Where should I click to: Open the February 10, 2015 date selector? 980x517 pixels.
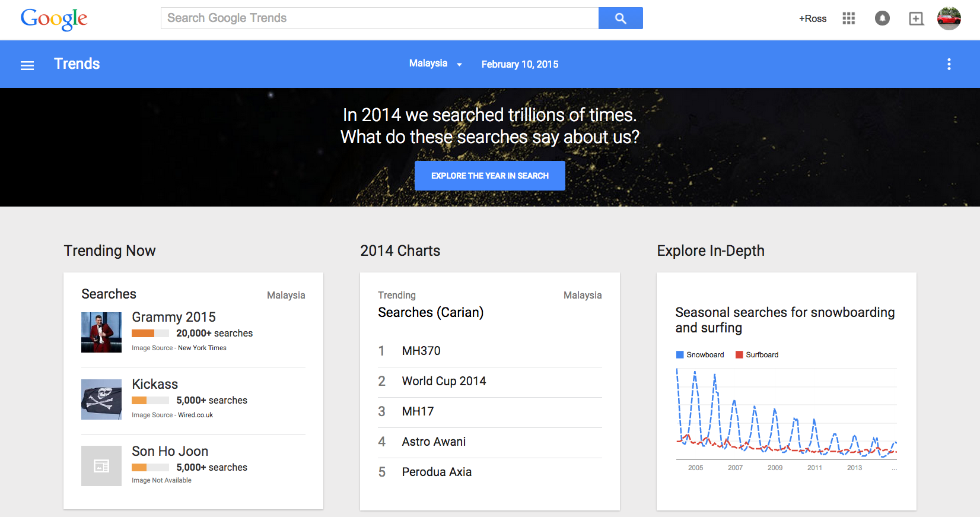[x=520, y=64]
